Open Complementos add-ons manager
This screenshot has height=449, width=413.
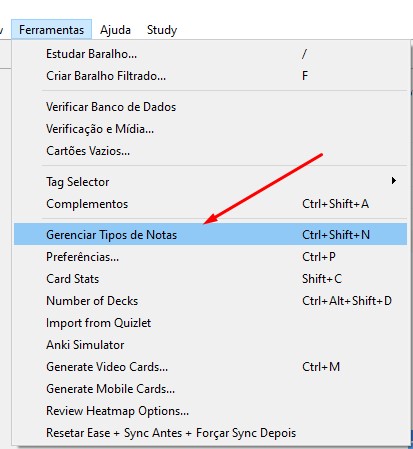point(210,204)
